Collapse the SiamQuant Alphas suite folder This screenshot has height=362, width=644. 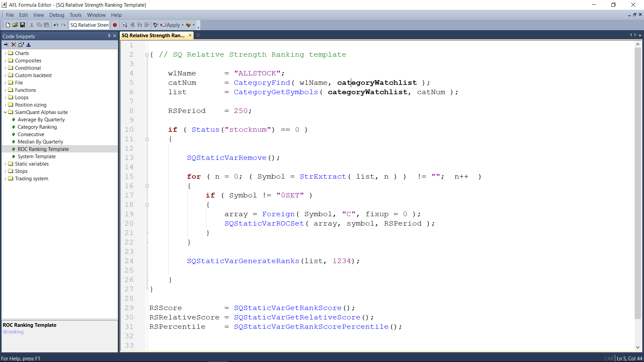pos(5,112)
